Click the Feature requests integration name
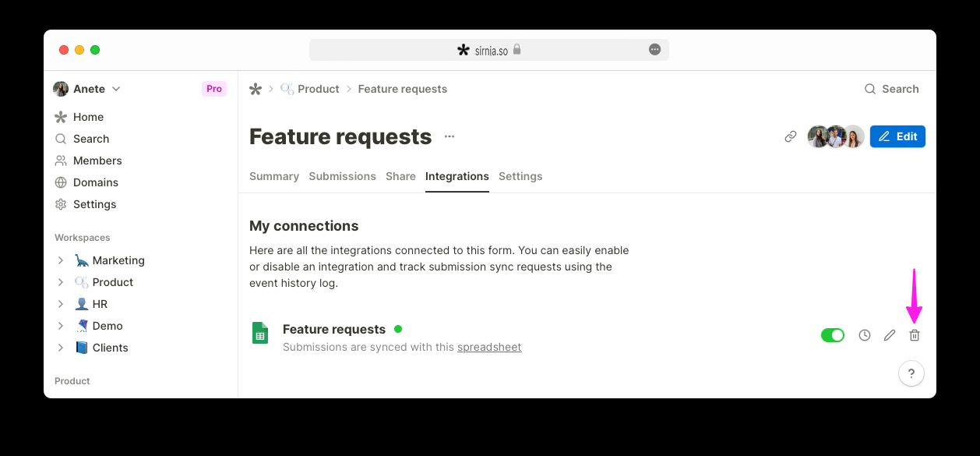This screenshot has width=980, height=456. point(334,329)
